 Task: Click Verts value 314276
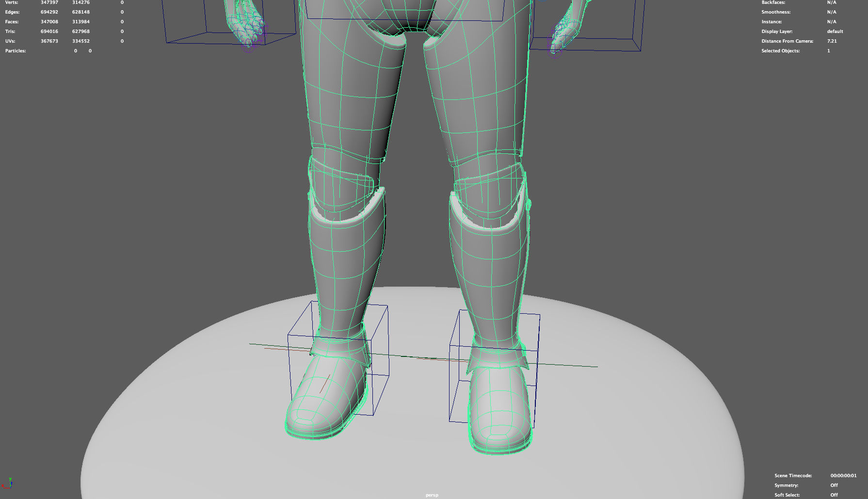(81, 2)
